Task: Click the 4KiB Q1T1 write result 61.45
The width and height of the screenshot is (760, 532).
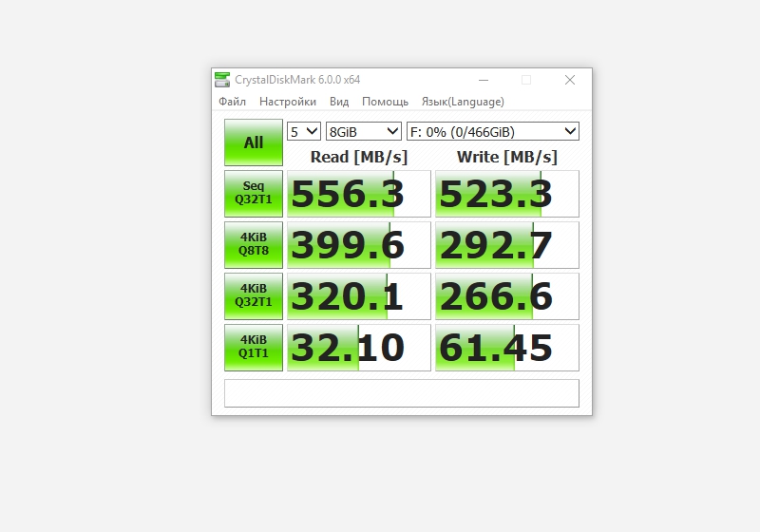Action: 507,348
